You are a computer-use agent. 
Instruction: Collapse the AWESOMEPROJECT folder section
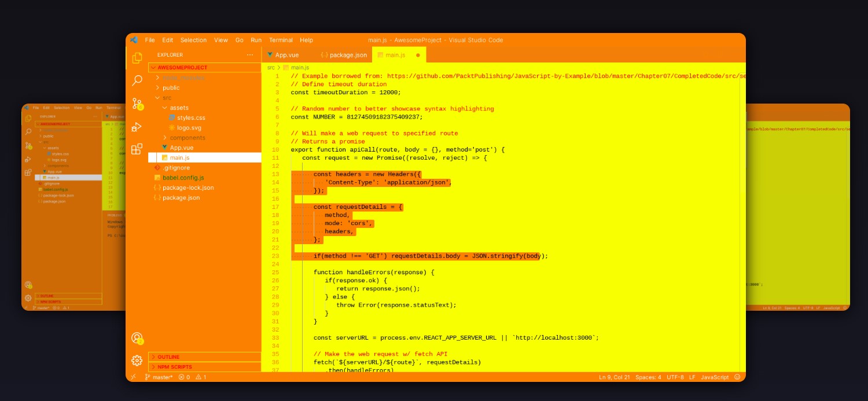tap(205, 68)
